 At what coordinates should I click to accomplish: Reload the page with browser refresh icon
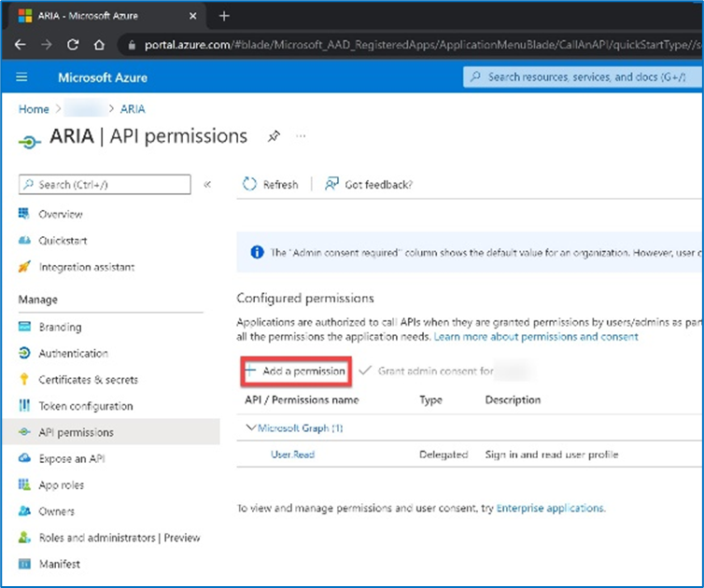73,45
